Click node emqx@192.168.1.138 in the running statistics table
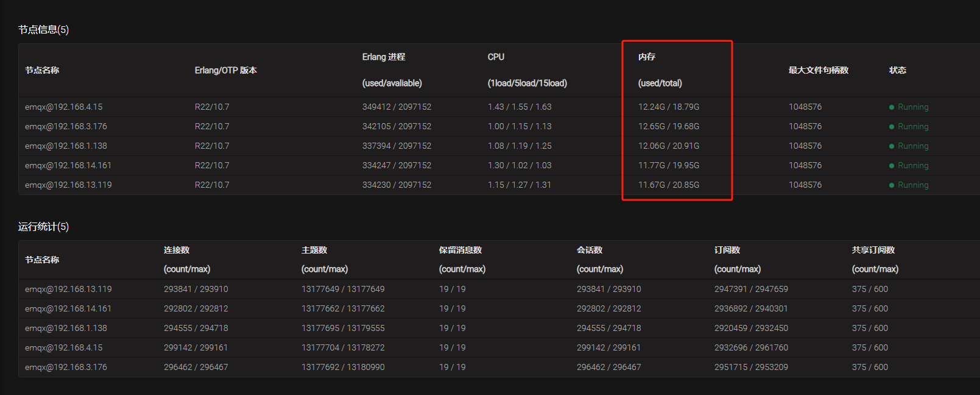 (66, 328)
